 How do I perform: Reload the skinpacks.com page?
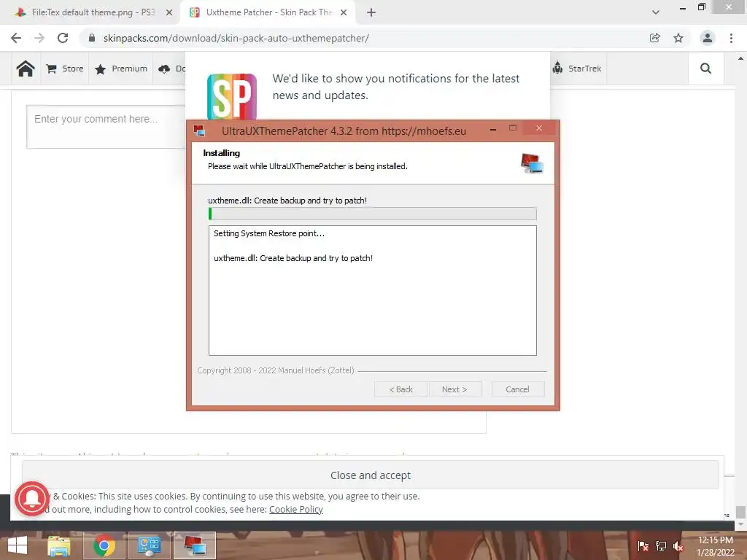pos(63,38)
